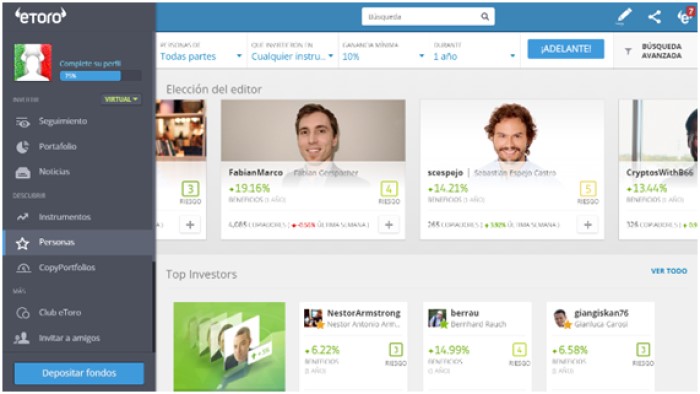Image resolution: width=700 pixels, height=394 pixels.
Task: Select Noticias in sidebar
Action: pyautogui.click(x=79, y=172)
